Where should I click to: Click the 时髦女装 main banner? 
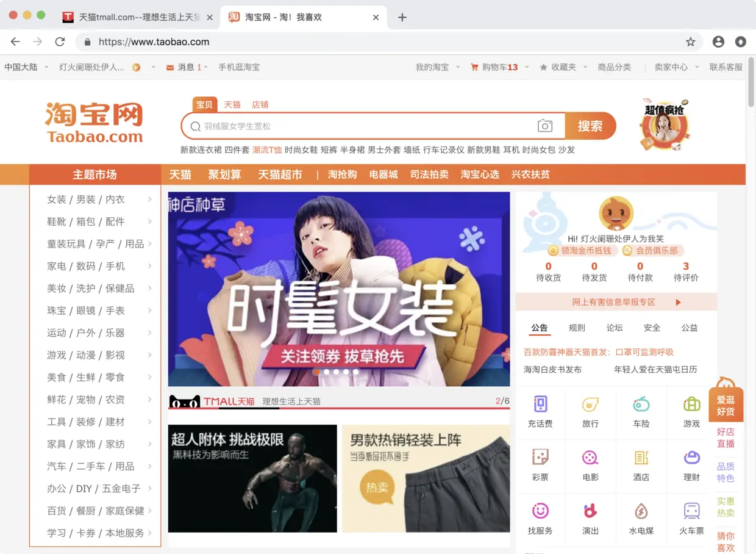point(339,289)
